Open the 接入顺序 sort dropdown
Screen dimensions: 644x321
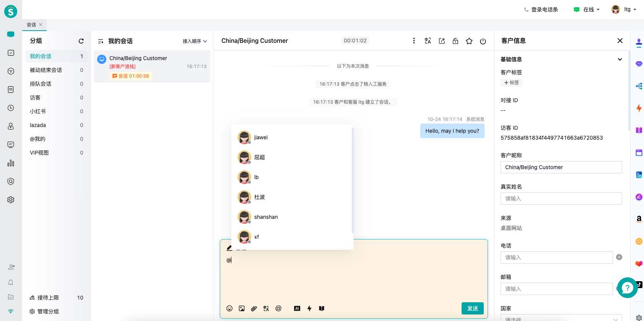195,41
